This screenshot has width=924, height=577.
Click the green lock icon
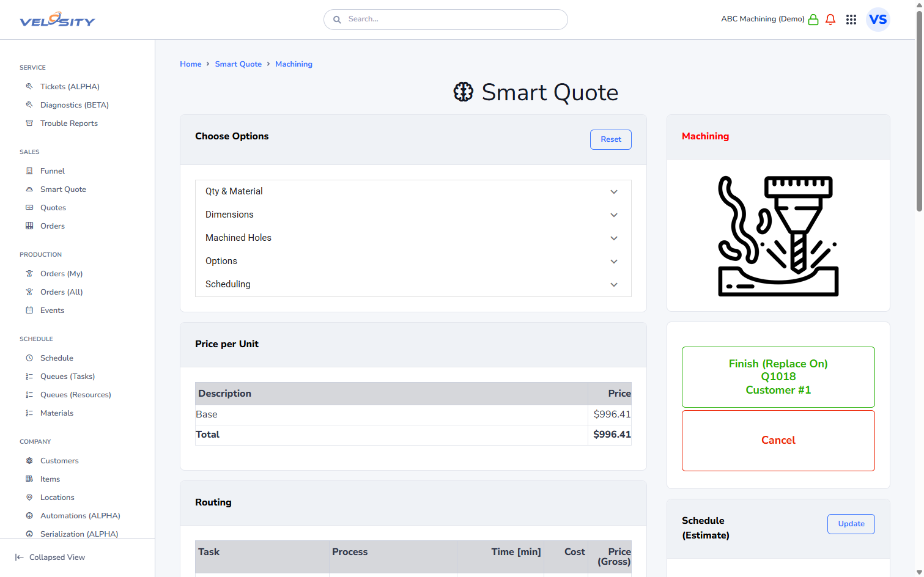813,20
